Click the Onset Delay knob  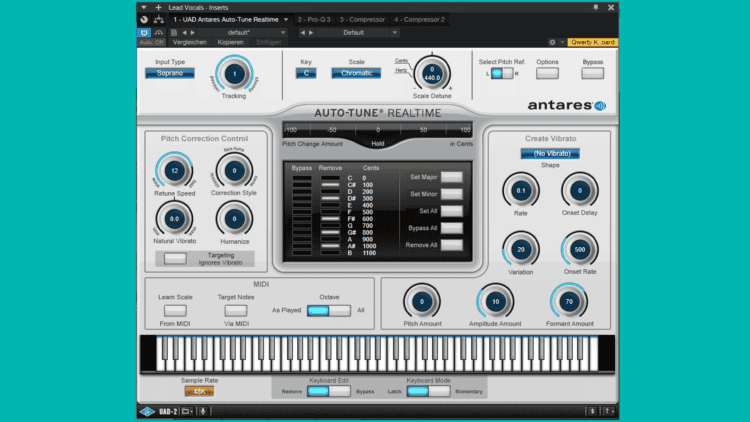580,190
